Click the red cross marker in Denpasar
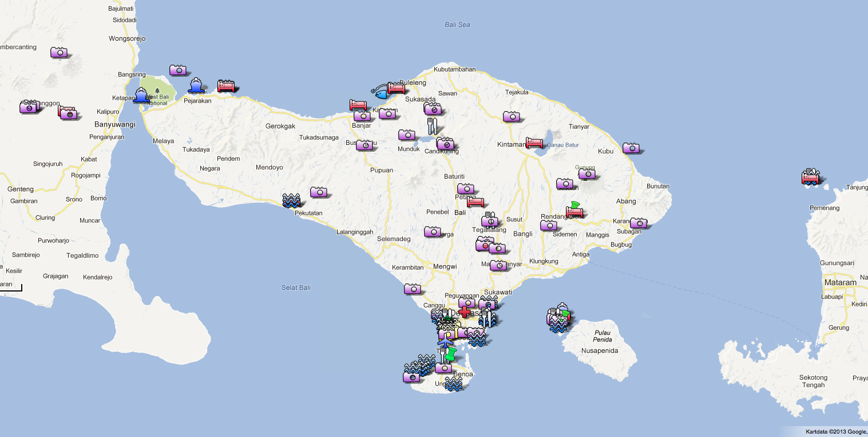Screen dimensions: 868x437 [x=464, y=312]
